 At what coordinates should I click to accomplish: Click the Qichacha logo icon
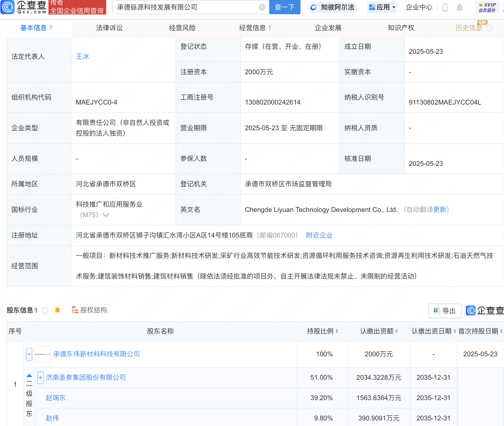click(x=8, y=7)
